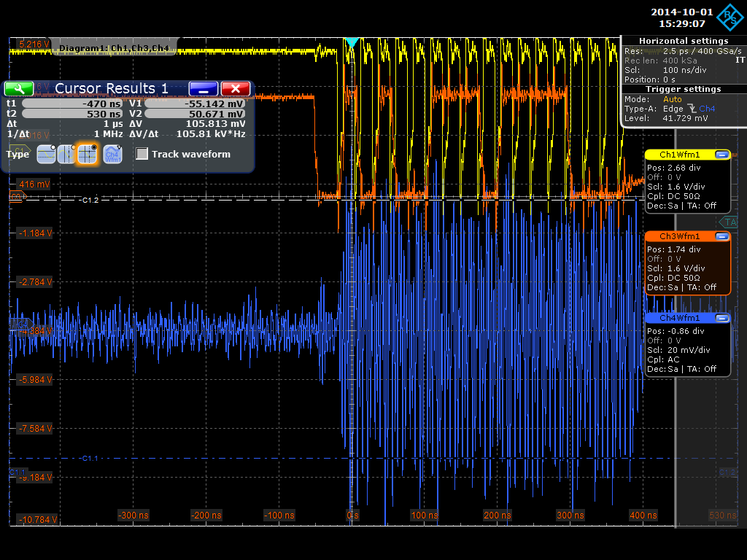Click the Rohde & Schwarz logo icon
The width and height of the screenshot is (747, 560).
[x=728, y=17]
